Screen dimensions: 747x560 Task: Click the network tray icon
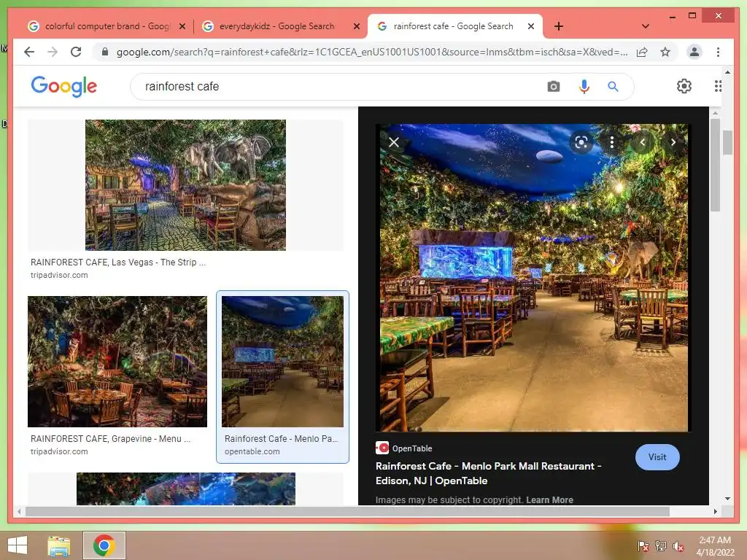click(661, 546)
